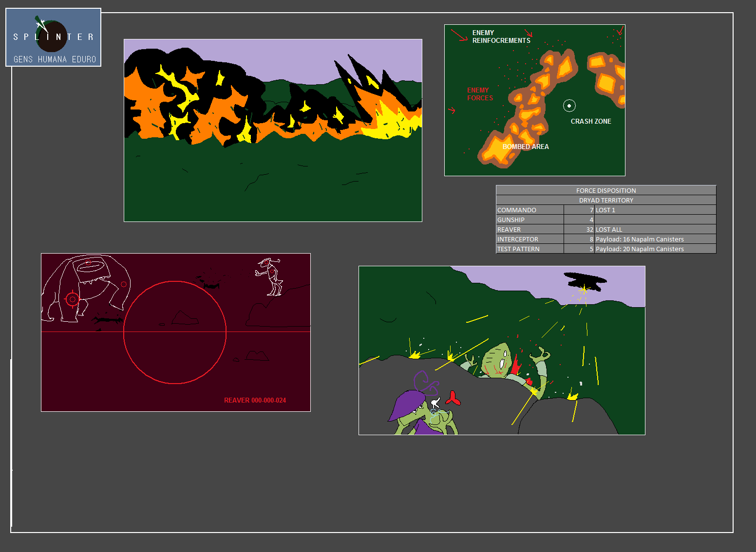Click the Splinter logo emblem
The width and height of the screenshot is (756, 552).
point(52,36)
